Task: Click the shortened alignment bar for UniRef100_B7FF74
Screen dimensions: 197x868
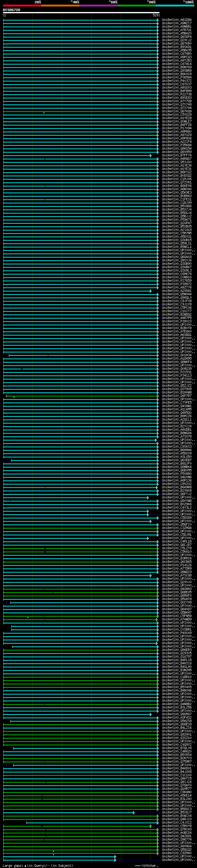Action: (x=78, y=155)
